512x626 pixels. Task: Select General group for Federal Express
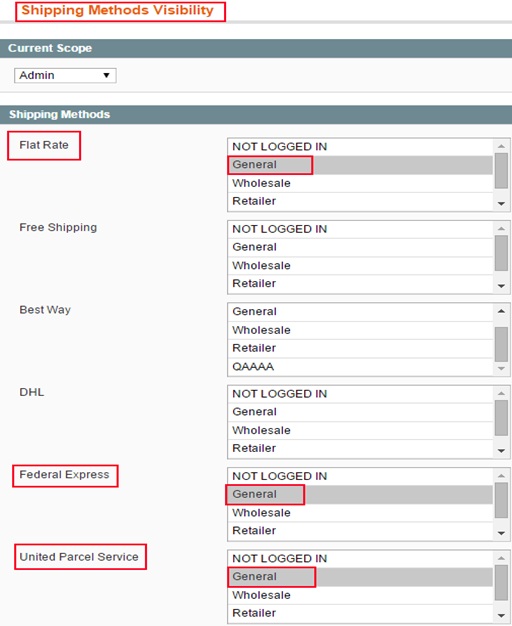(360, 494)
